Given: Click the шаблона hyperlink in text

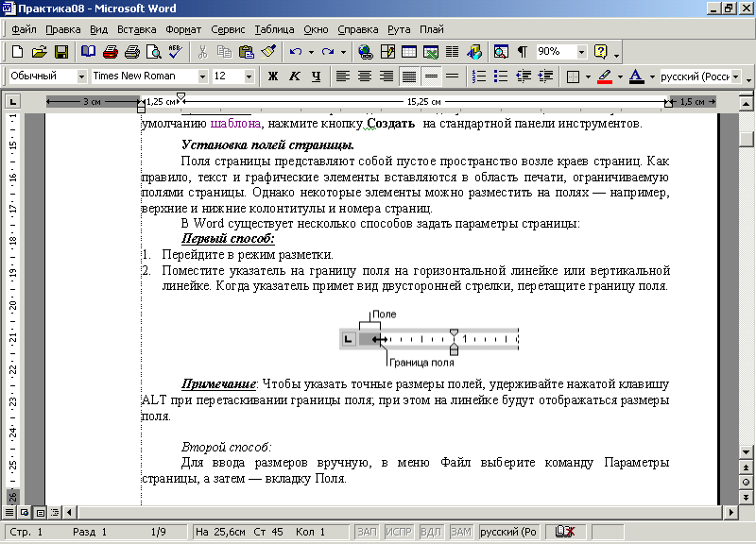Looking at the screenshot, I should (235, 124).
